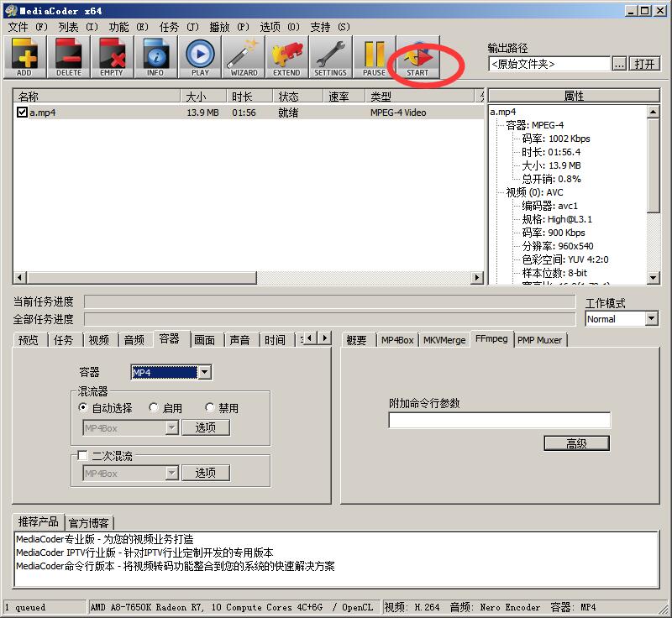
Task: Uncheck the a.mp4 file checkbox
Action: click(x=22, y=113)
